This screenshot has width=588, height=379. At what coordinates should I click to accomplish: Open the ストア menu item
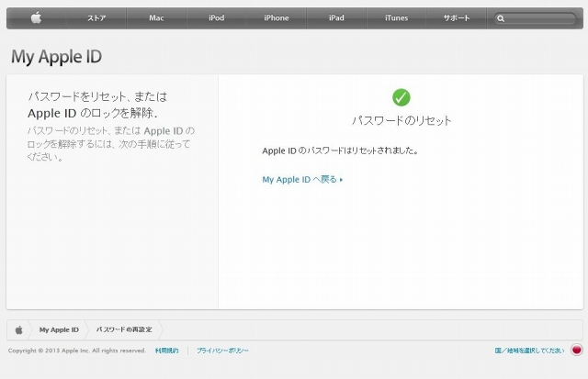pos(96,18)
